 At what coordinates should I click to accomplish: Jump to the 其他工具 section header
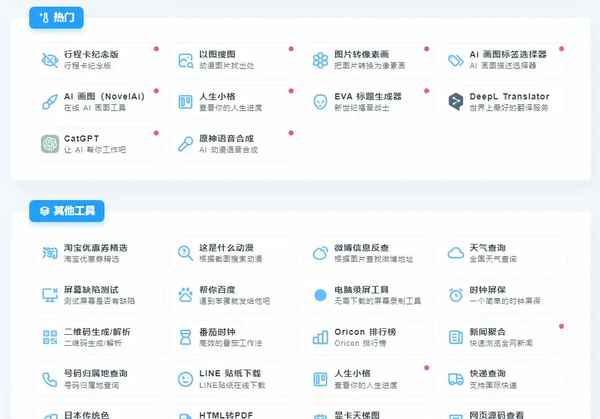click(x=67, y=211)
